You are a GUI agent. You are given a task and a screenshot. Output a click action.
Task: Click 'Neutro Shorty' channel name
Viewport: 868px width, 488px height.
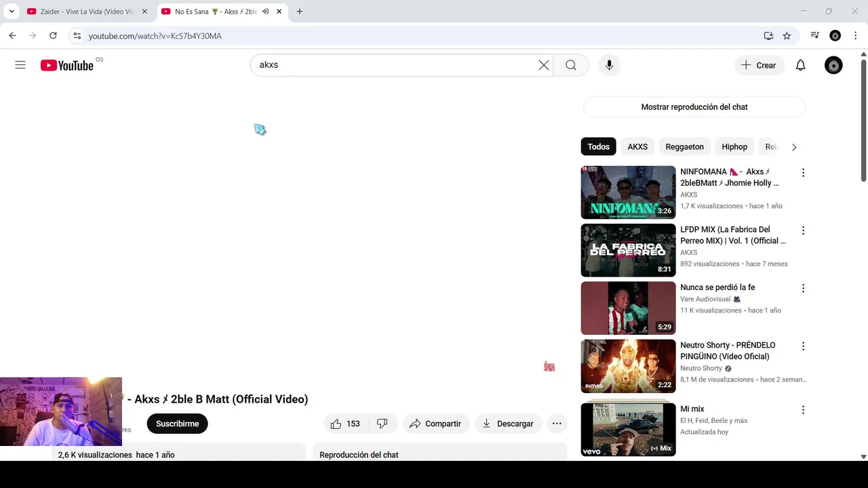(701, 369)
